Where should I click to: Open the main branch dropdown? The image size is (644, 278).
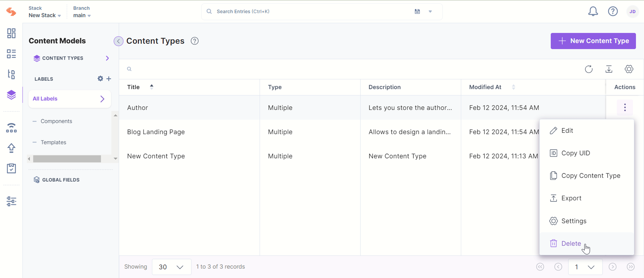(x=82, y=15)
